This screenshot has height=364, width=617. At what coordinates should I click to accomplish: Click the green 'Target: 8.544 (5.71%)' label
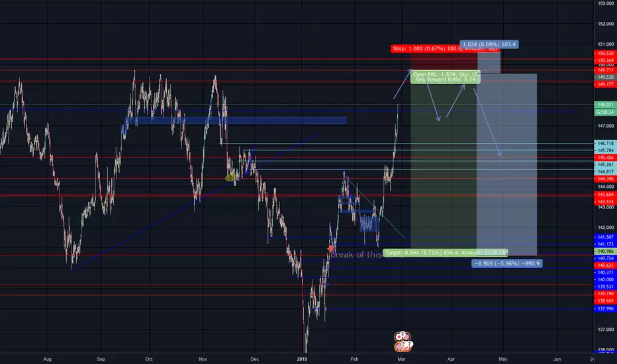(x=446, y=253)
